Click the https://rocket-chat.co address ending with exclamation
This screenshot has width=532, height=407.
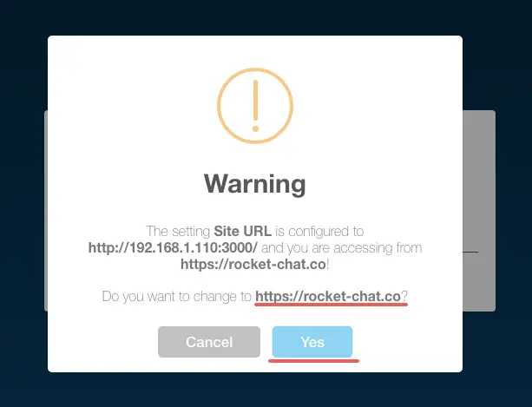pyautogui.click(x=253, y=264)
